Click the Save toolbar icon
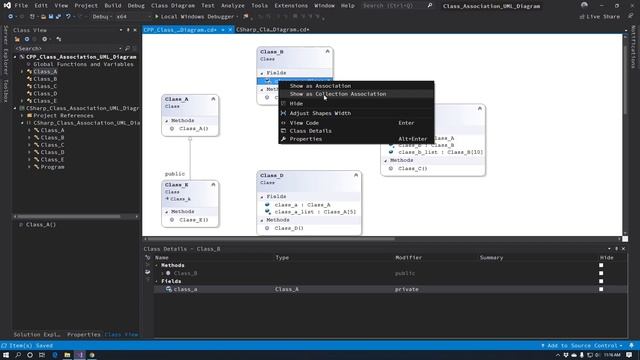This screenshot has height=360, width=640. coord(51,17)
